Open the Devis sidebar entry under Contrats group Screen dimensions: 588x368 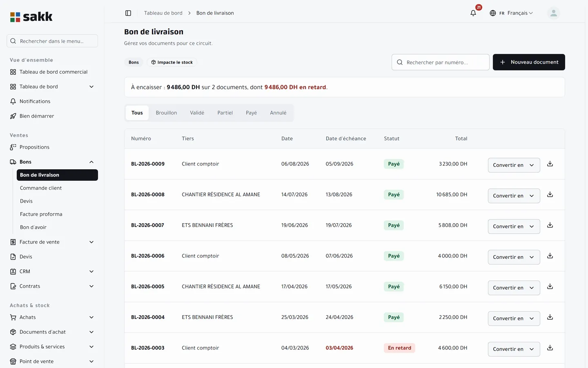[x=52, y=257]
